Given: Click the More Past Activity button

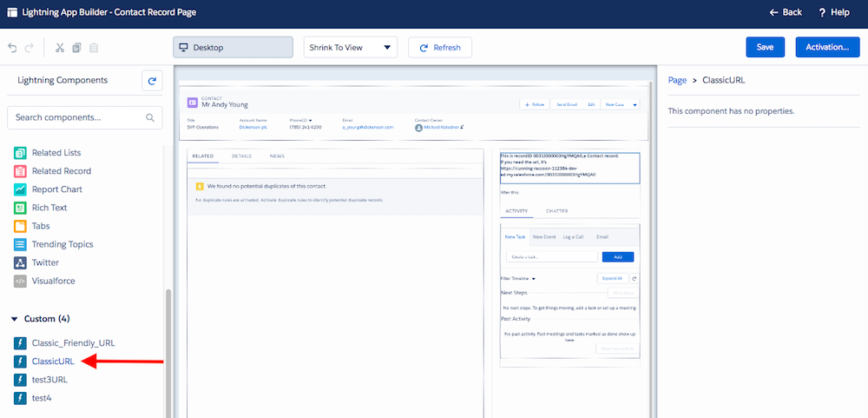Looking at the screenshot, I should [618, 348].
